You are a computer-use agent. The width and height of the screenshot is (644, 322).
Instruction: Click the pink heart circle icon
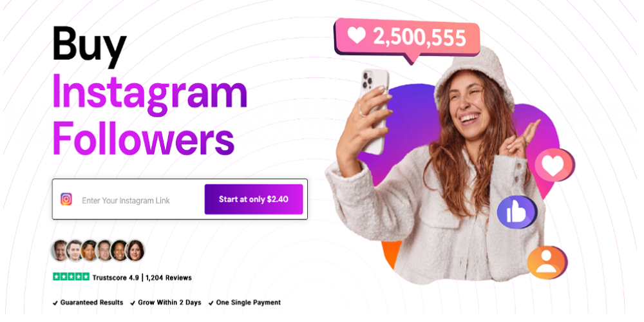coord(554,165)
